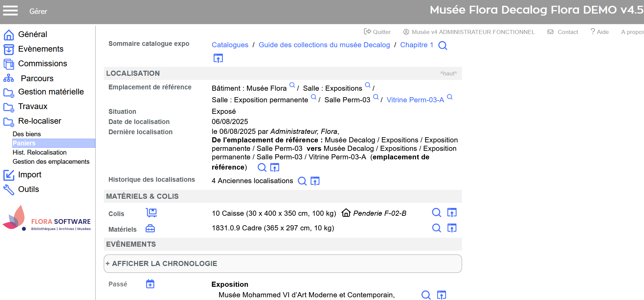
Task: Open the Catalogues breadcrumb link
Action: pyautogui.click(x=230, y=45)
